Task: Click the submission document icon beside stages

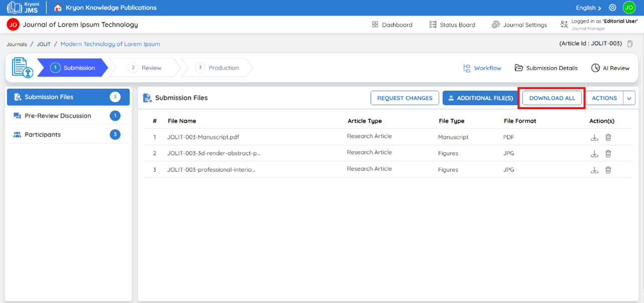Action: click(x=22, y=68)
